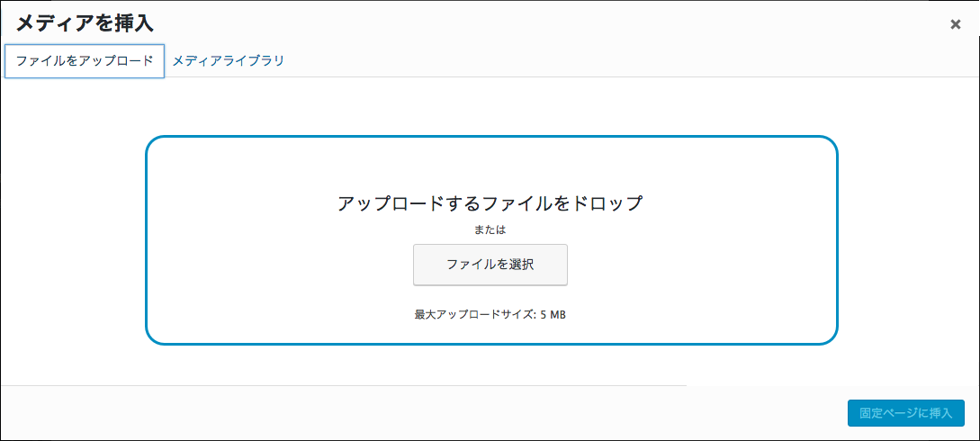
Task: Click the 5 MB upload size limit text
Action: pyautogui.click(x=553, y=315)
